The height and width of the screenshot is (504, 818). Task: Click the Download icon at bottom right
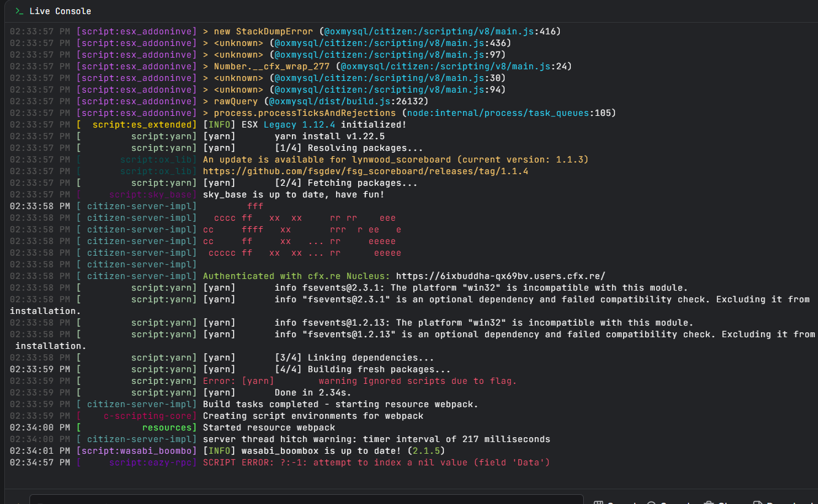[759, 503]
